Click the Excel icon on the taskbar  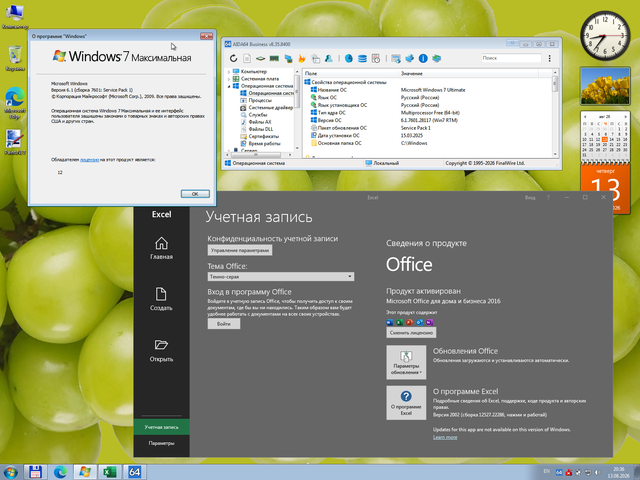click(x=110, y=472)
